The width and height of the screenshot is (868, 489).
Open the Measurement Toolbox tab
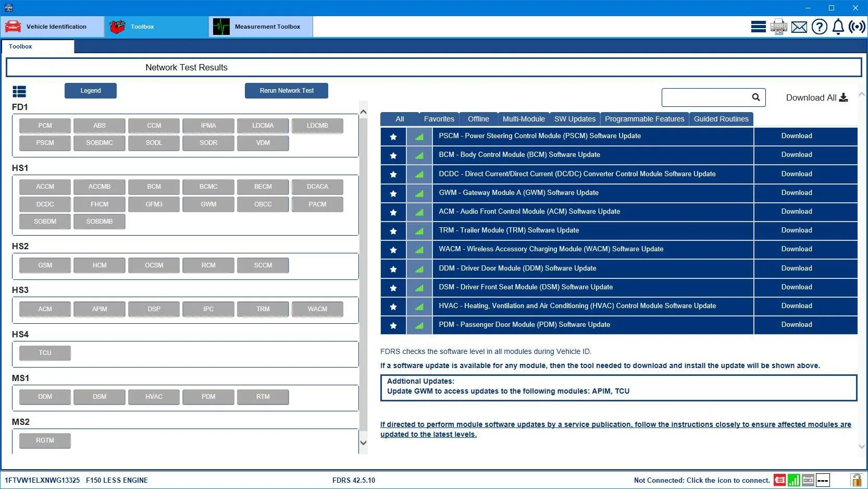click(x=261, y=27)
